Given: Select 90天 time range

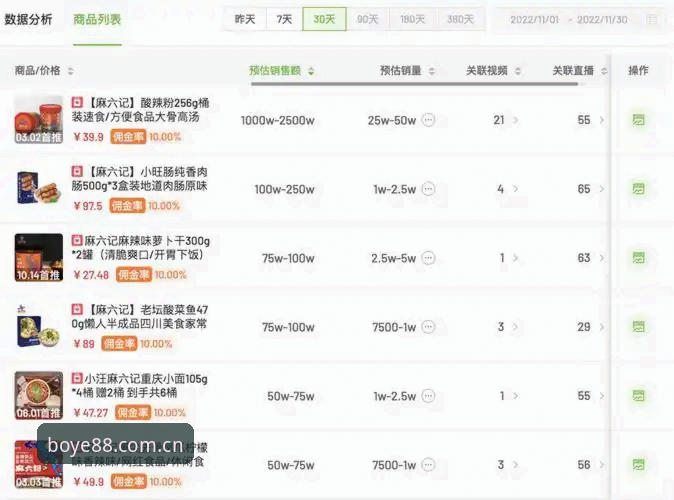Looking at the screenshot, I should click(x=368, y=19).
